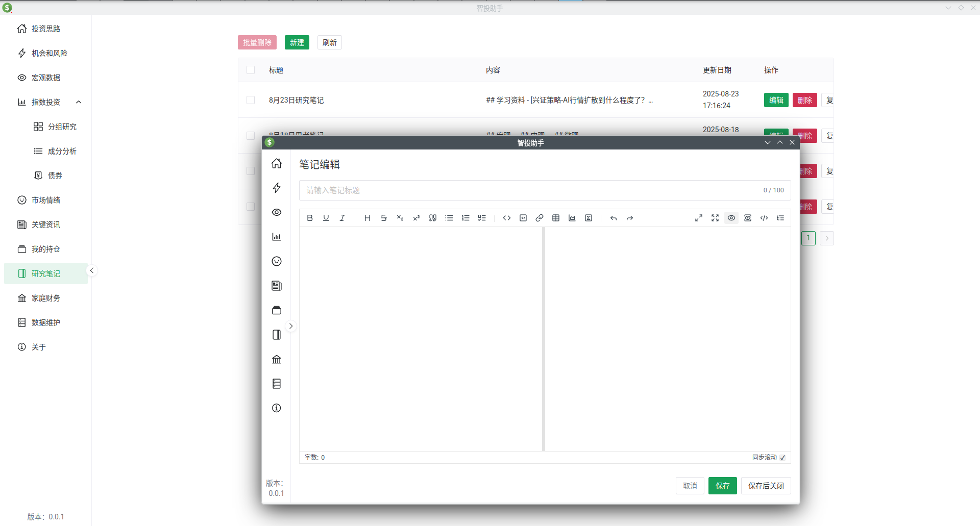Go to next page in pagination
The width and height of the screenshot is (980, 526).
827,238
